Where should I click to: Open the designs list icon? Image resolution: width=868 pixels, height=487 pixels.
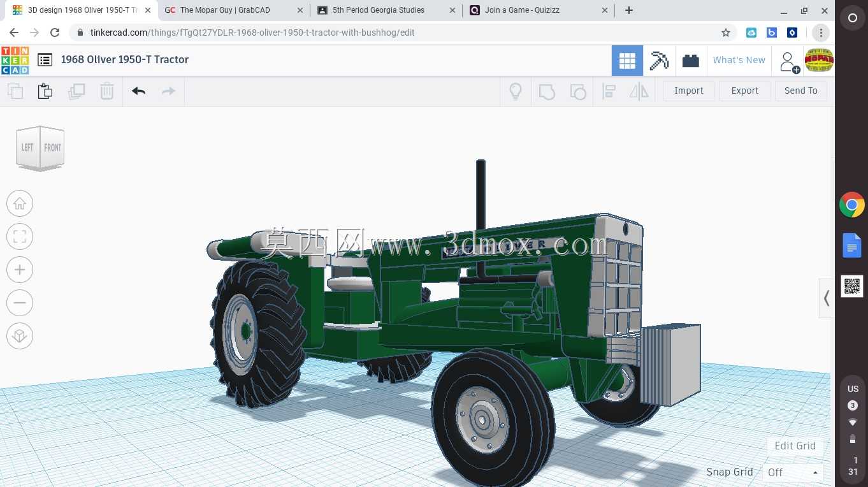click(45, 60)
